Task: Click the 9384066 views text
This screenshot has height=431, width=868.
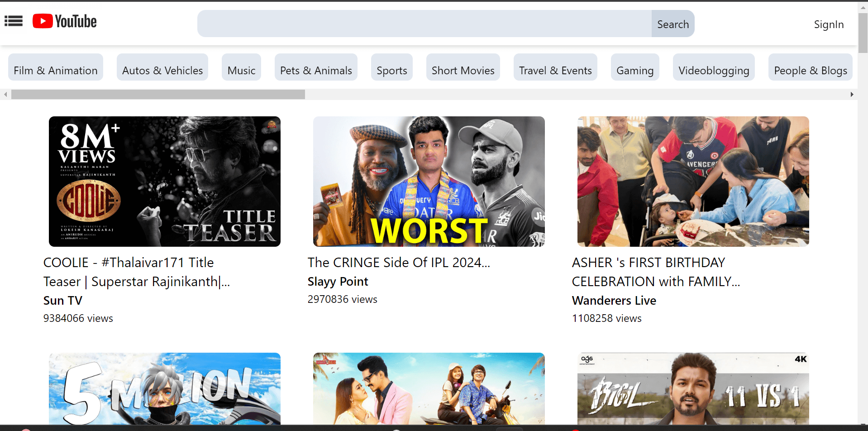Action: [x=78, y=318]
